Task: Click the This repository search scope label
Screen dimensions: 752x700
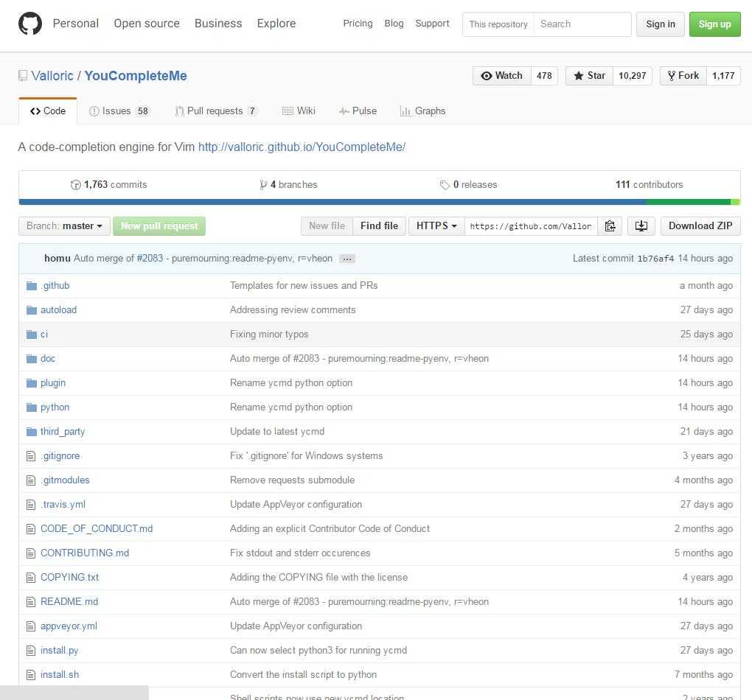Action: coord(498,24)
